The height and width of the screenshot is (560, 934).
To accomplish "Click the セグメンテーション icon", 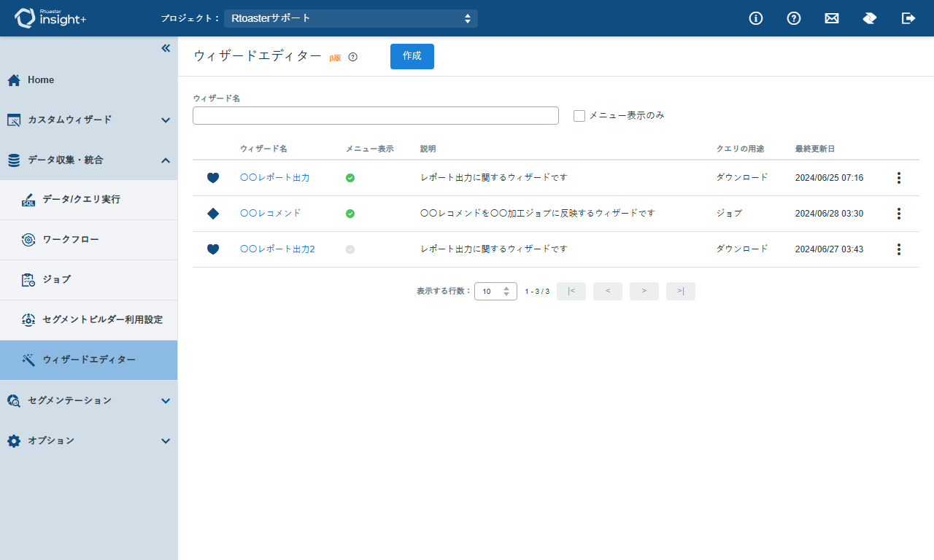I will [14, 401].
